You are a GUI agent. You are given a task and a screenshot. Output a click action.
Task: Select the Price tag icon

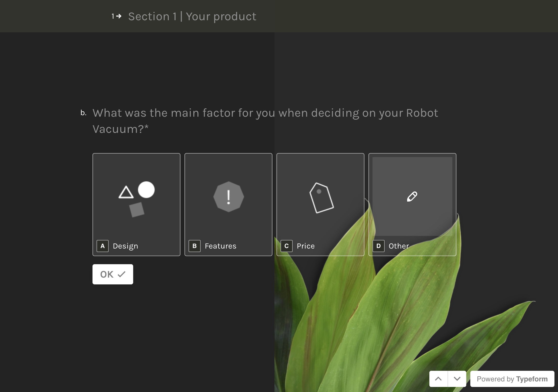tap(321, 197)
